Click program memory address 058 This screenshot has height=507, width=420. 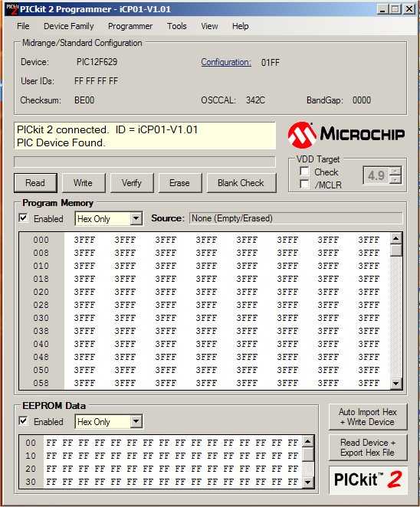point(41,383)
